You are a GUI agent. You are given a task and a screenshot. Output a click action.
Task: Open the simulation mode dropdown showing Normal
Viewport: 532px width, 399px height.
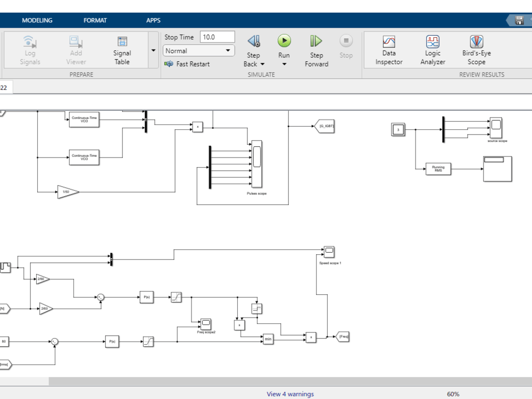point(198,50)
